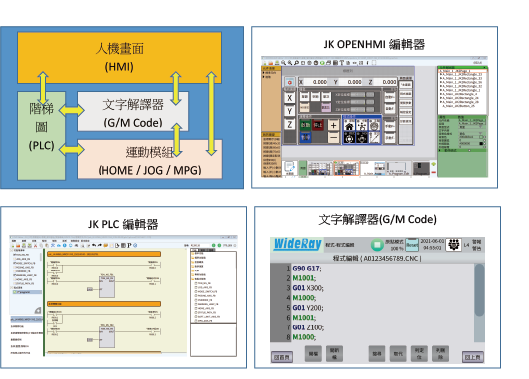The width and height of the screenshot is (529, 379).
Task: Click the yellow 人機畫面 (HMI) block
Action: click(119, 58)
